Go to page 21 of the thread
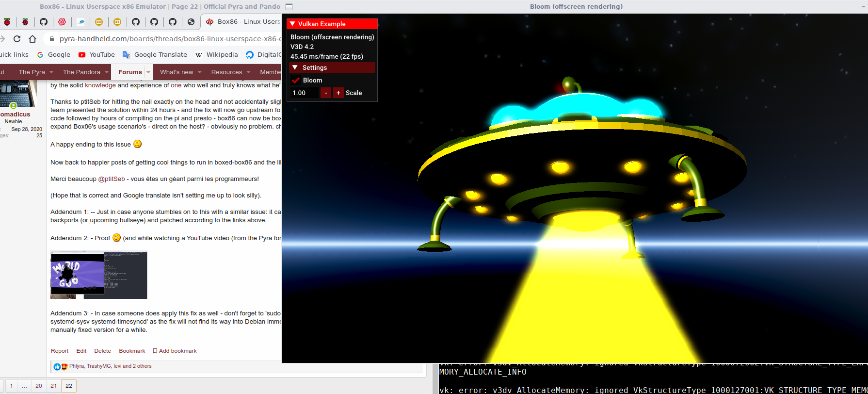 tap(54, 386)
